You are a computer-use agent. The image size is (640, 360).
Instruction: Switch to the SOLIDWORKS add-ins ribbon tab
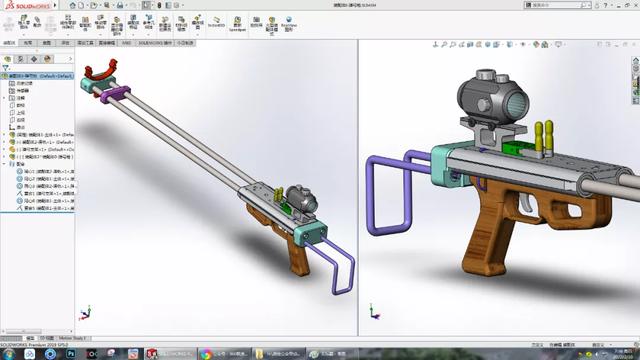coord(155,43)
